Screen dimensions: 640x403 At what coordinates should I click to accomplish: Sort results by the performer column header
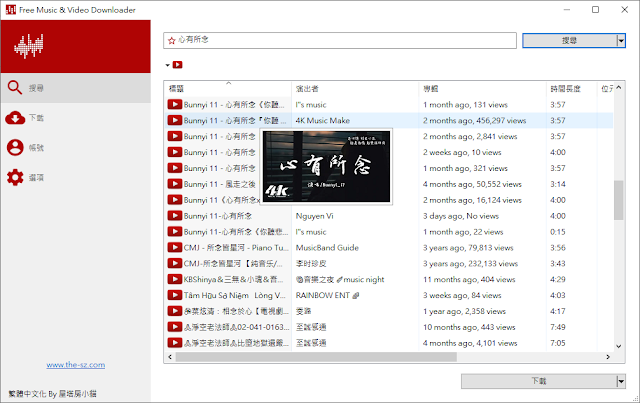355,89
